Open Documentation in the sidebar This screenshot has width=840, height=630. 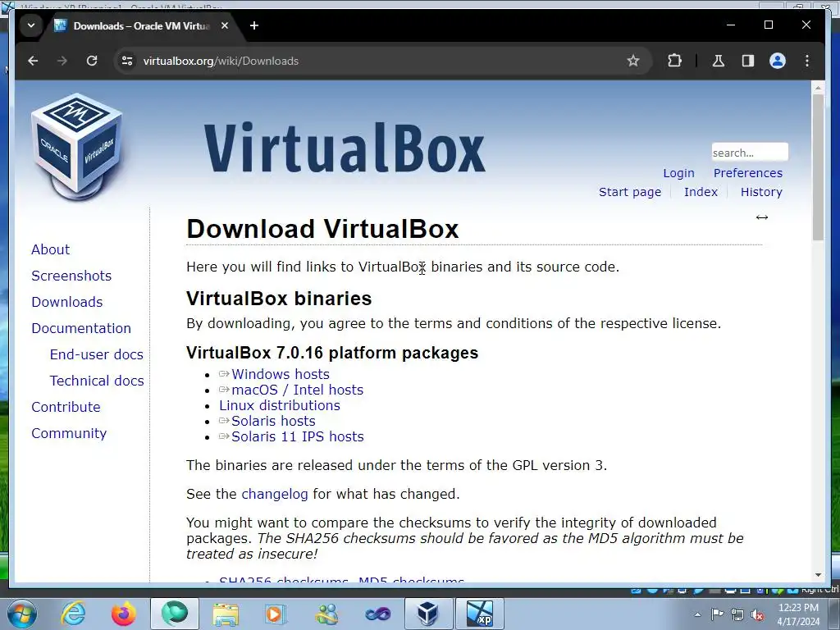[x=81, y=328]
